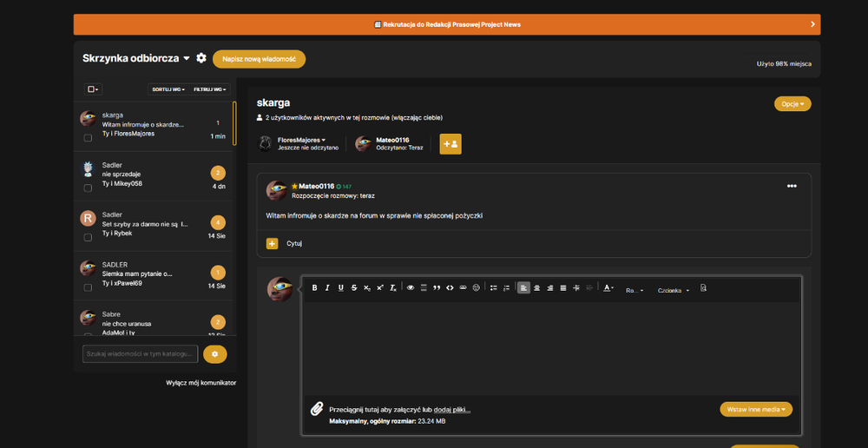Click inside the message reply text area
This screenshot has width=868, height=448.
tap(551, 348)
